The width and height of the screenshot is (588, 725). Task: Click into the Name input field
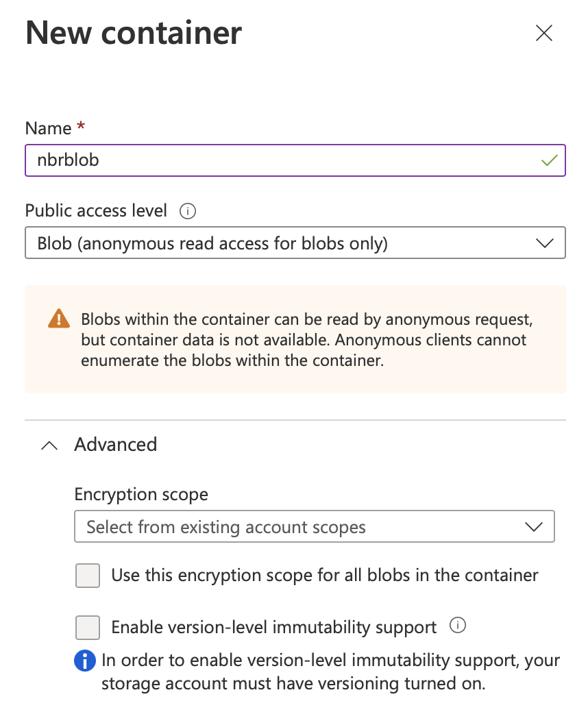(295, 160)
